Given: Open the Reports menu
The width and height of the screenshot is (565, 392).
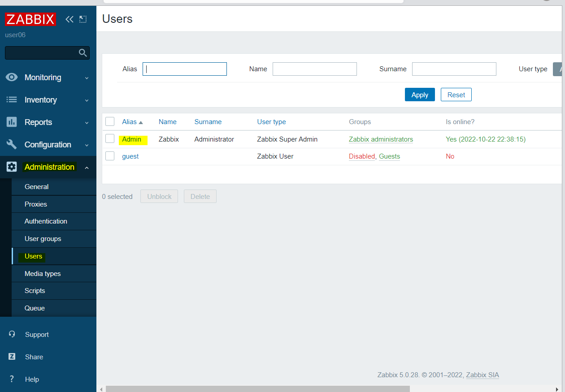Looking at the screenshot, I should [x=38, y=122].
